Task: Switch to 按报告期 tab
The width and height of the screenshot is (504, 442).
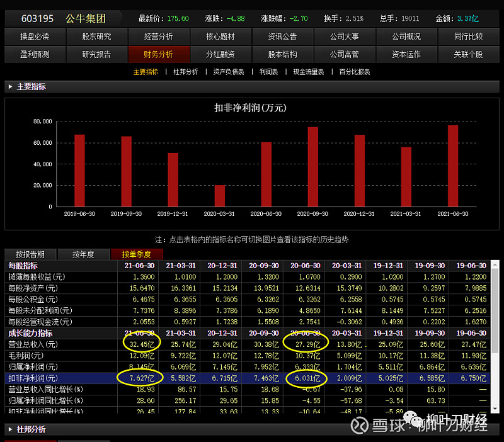Action: tap(30, 254)
